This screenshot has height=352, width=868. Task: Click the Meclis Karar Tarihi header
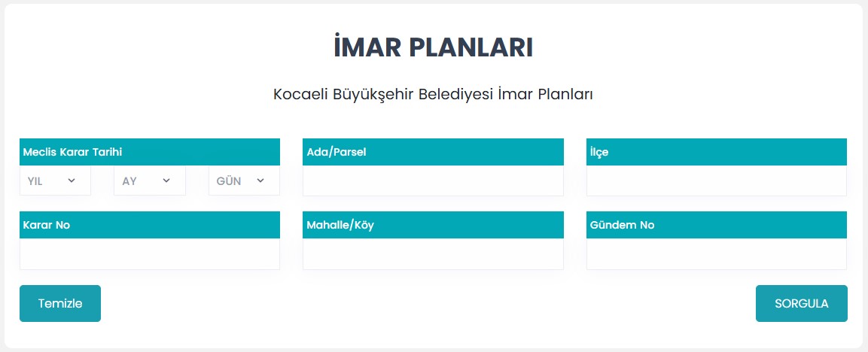click(73, 152)
